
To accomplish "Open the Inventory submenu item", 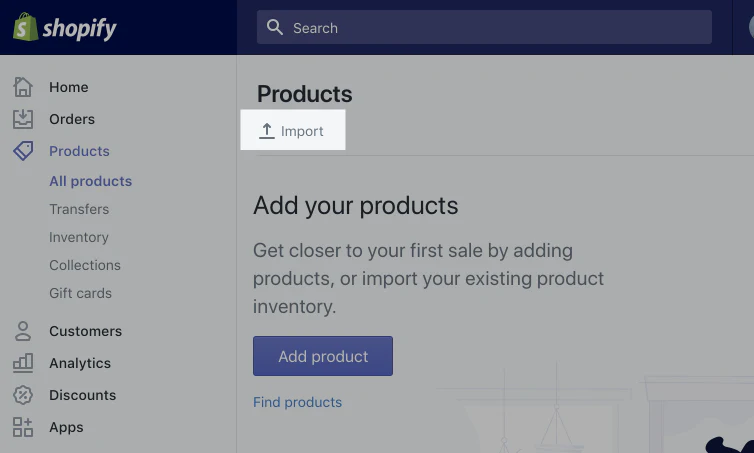I will coord(79,237).
